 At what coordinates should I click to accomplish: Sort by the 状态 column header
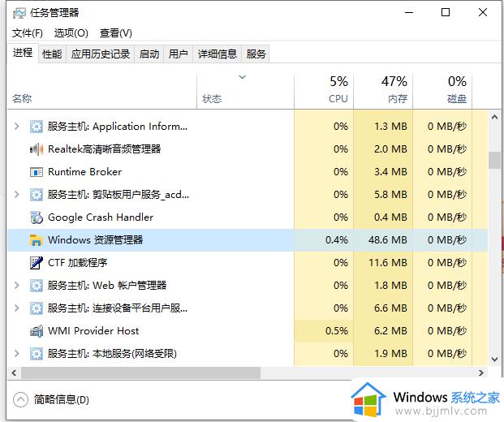[x=245, y=91]
